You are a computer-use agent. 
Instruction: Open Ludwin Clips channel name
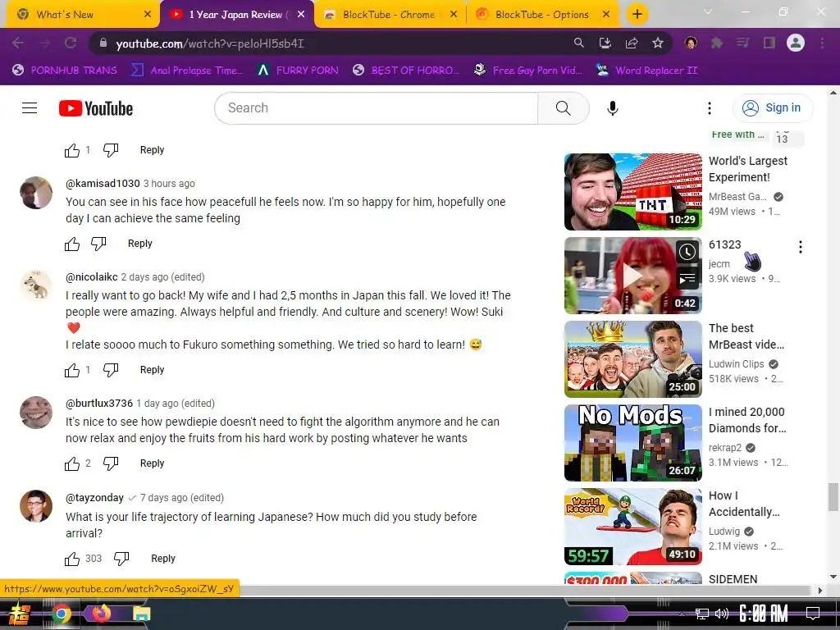point(736,364)
